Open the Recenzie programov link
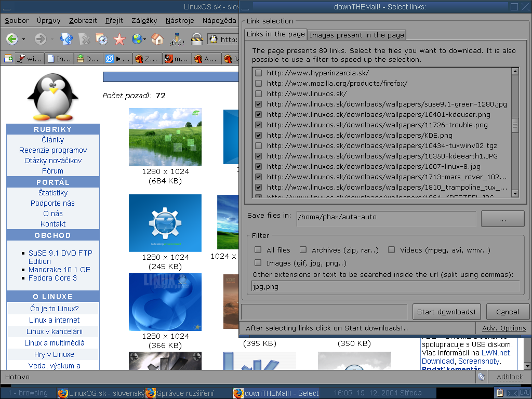The height and width of the screenshot is (399, 532). (53, 150)
